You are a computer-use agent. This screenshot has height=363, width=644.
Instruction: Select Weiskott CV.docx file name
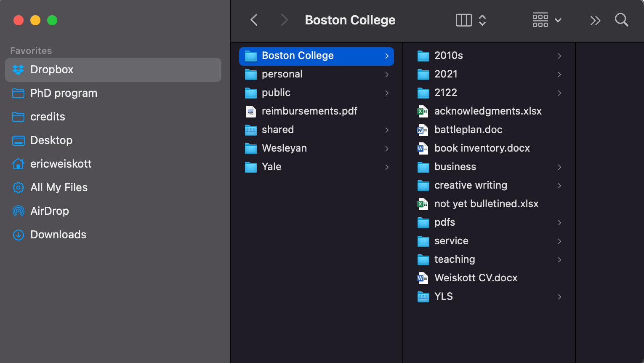point(476,278)
